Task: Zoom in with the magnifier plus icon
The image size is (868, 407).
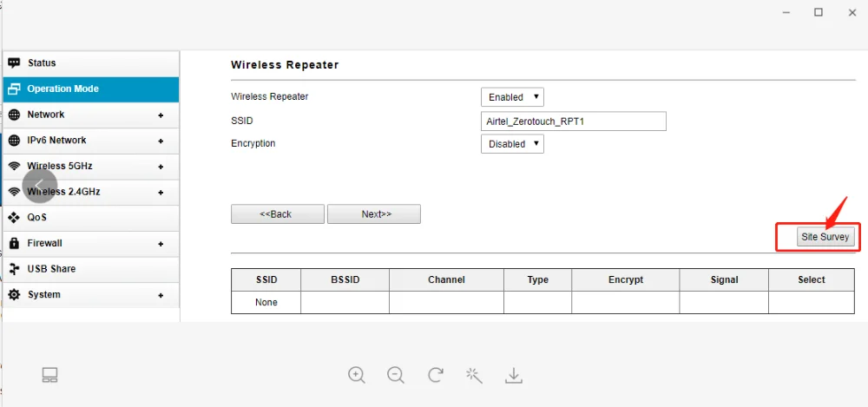Action: [x=357, y=376]
